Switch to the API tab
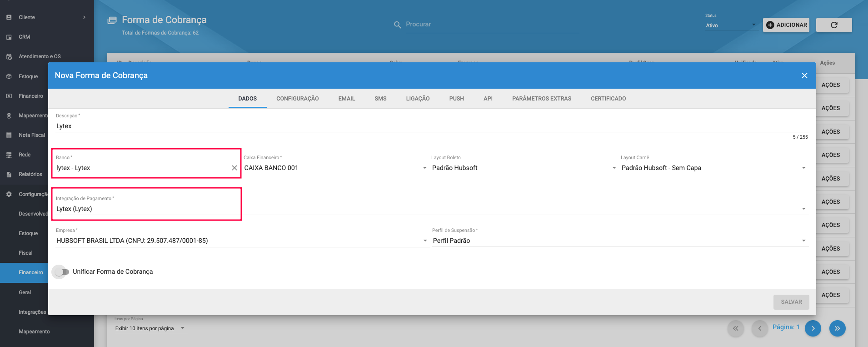 pos(488,99)
